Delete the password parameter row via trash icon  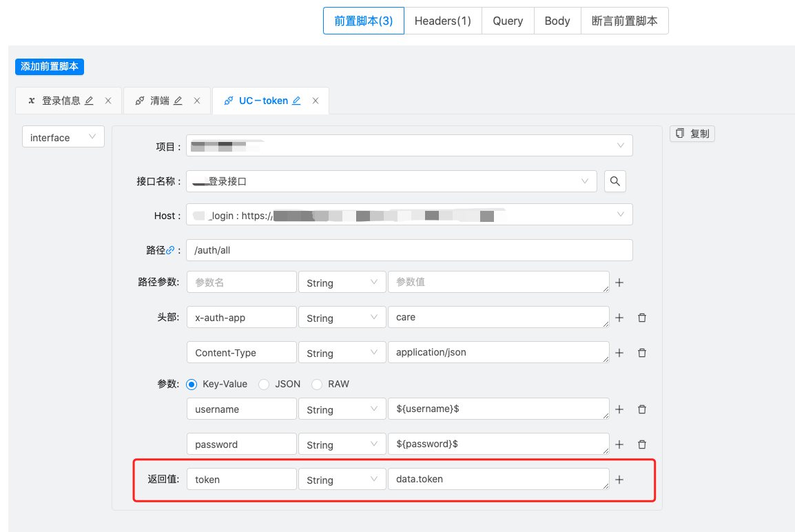[x=641, y=444]
